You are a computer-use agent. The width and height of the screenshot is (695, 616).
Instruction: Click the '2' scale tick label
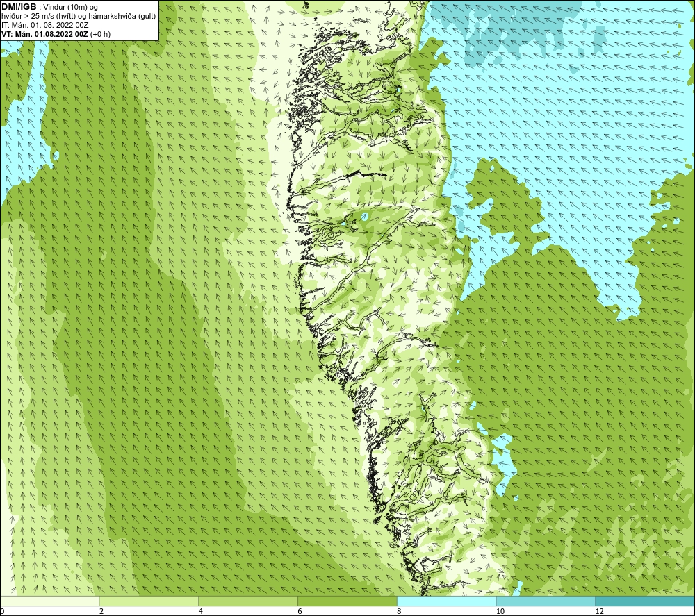pyautogui.click(x=101, y=612)
